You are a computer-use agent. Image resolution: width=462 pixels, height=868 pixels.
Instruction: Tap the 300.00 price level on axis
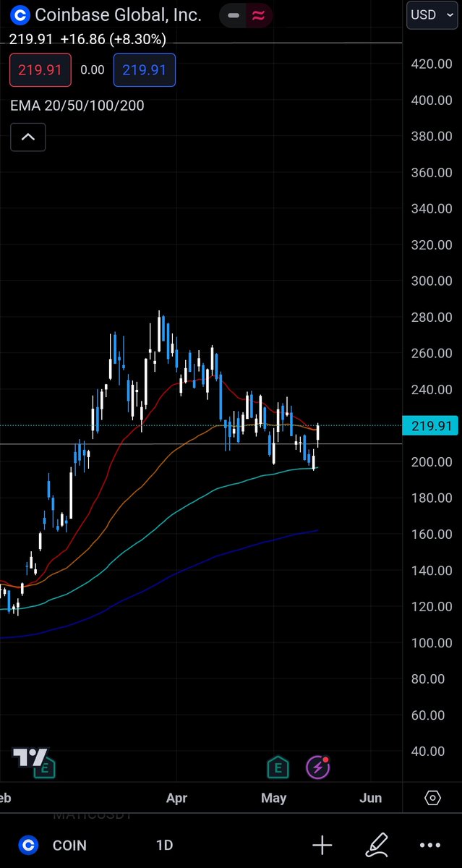tap(432, 281)
